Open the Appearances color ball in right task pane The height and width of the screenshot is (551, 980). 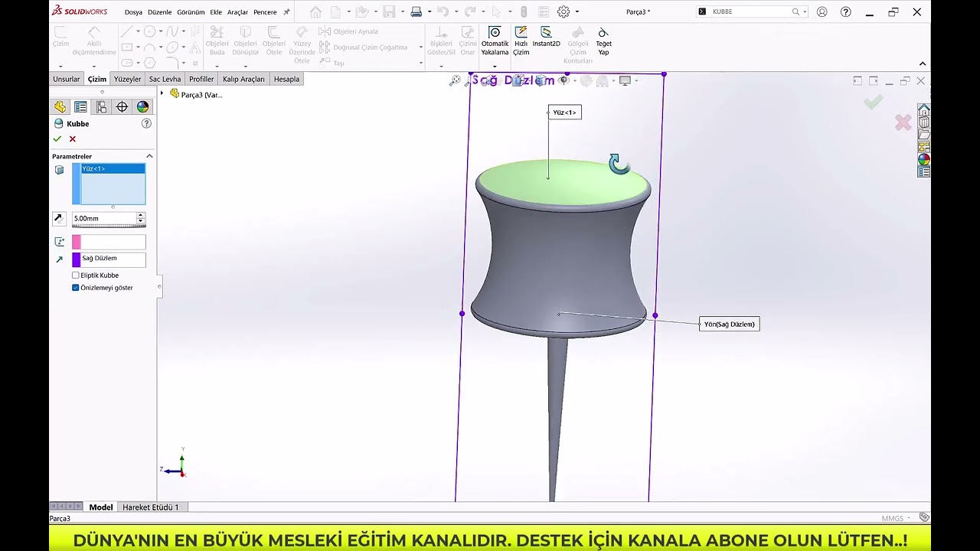tap(924, 160)
